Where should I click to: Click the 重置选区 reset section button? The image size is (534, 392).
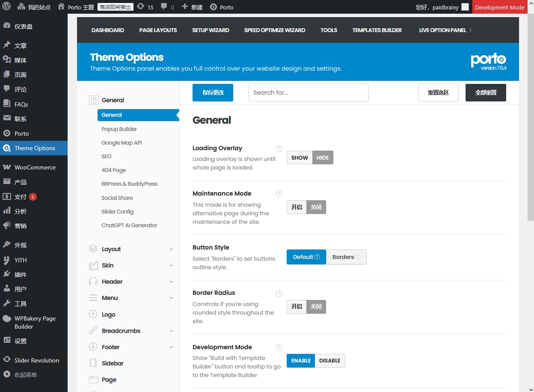point(438,92)
